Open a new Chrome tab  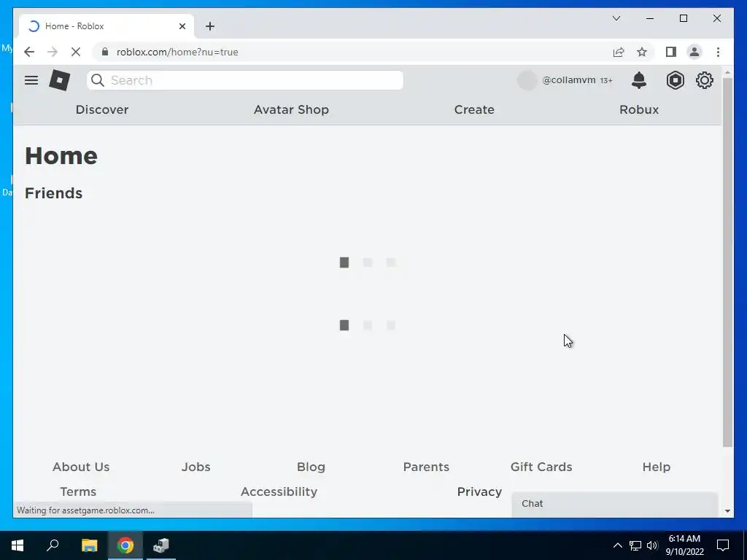(210, 26)
